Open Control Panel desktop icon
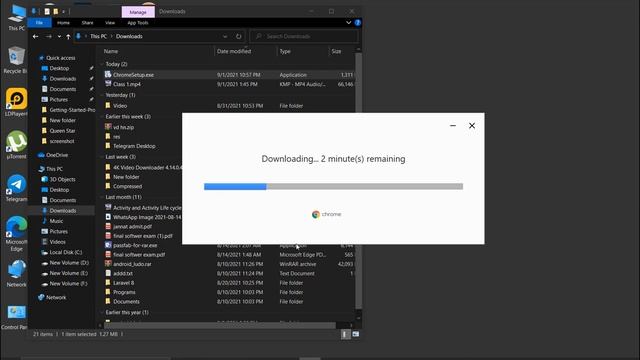Image resolution: width=640 pixels, height=360 pixels. click(x=15, y=317)
